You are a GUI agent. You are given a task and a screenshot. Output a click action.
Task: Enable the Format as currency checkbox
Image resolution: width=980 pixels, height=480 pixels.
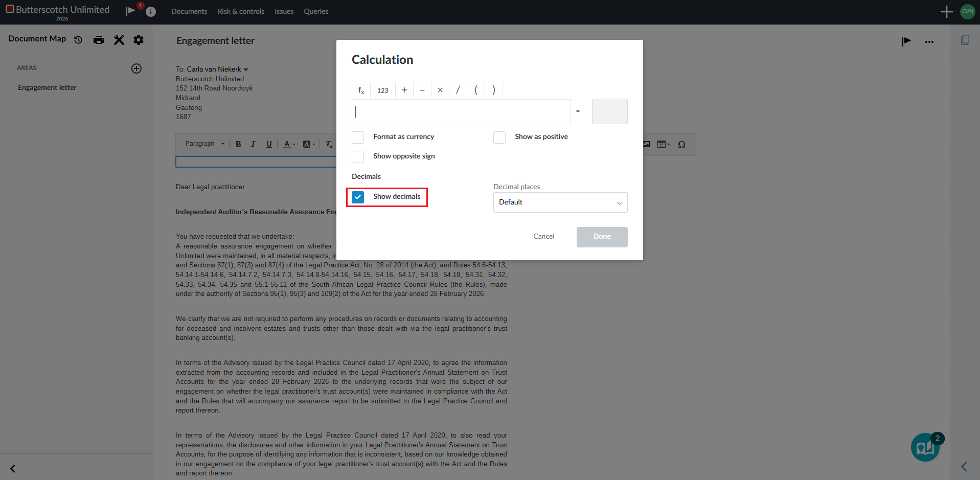pos(358,138)
